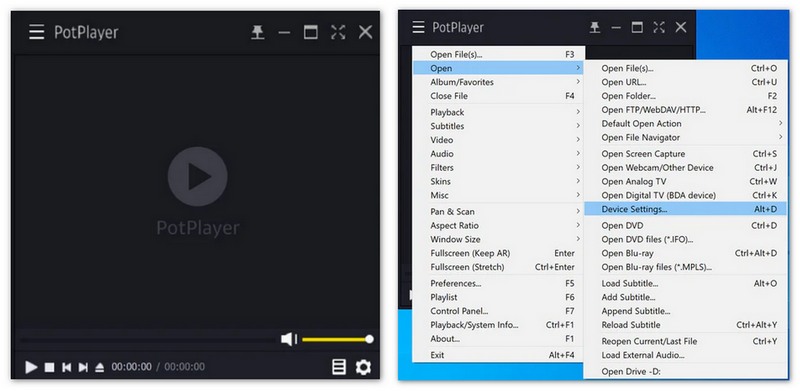Expand the Subtitles submenu

498,126
